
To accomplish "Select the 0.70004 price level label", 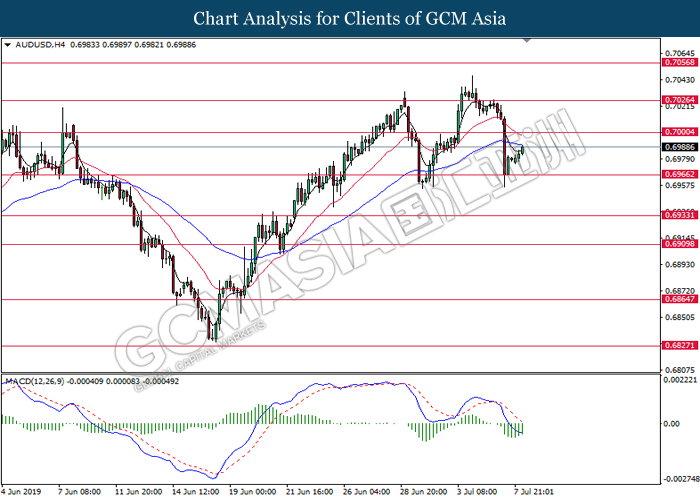I will point(680,132).
